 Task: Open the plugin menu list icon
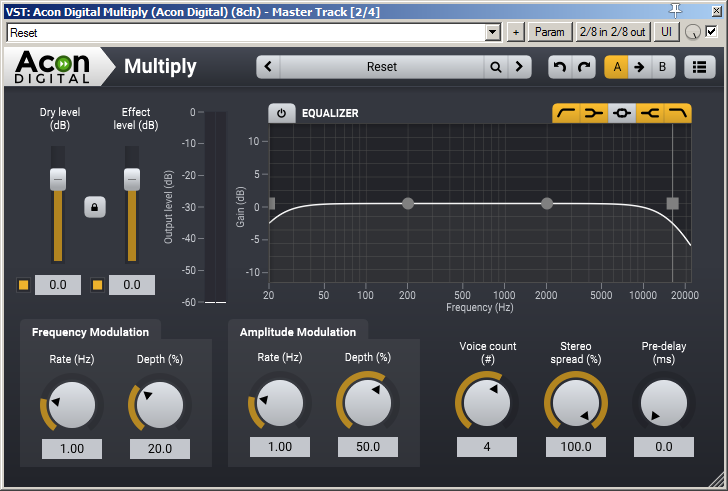pos(700,67)
